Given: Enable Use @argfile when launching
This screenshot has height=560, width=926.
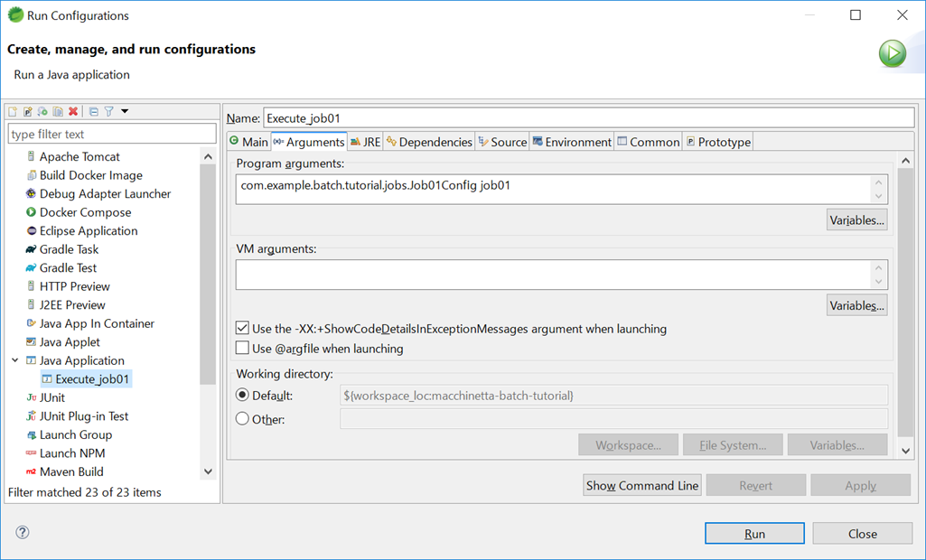Looking at the screenshot, I should click(242, 348).
